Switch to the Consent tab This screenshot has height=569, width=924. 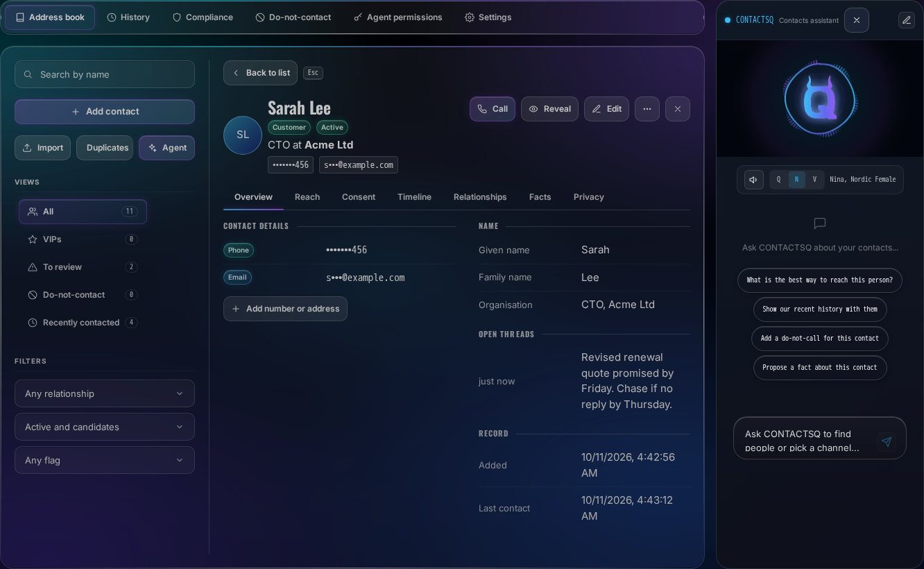pyautogui.click(x=359, y=197)
